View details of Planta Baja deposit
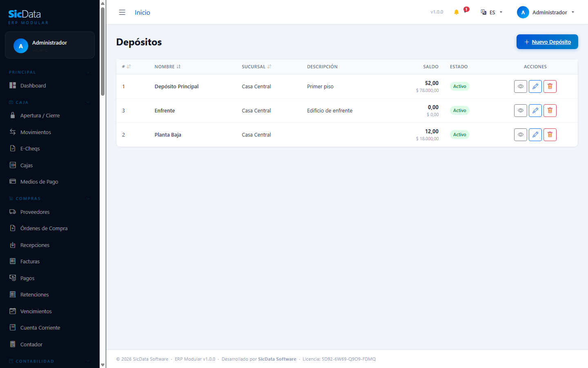Screen dimensions: 588x368 pos(521,135)
